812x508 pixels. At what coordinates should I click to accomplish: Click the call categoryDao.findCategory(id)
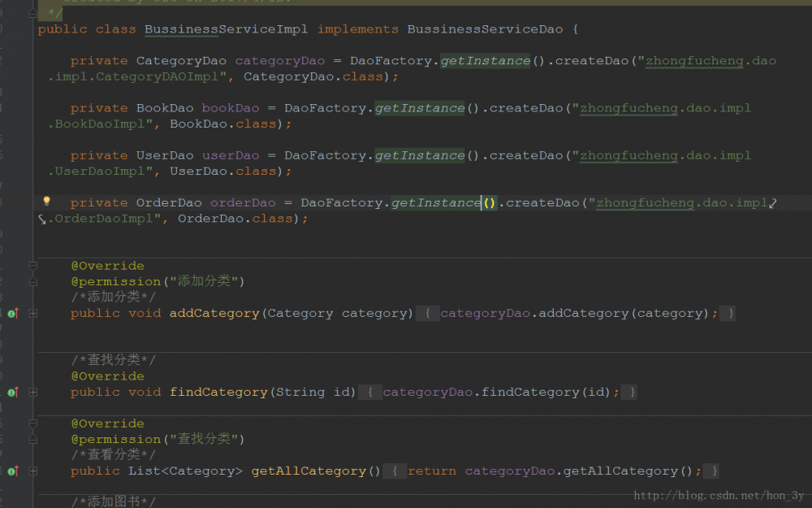click(x=497, y=393)
